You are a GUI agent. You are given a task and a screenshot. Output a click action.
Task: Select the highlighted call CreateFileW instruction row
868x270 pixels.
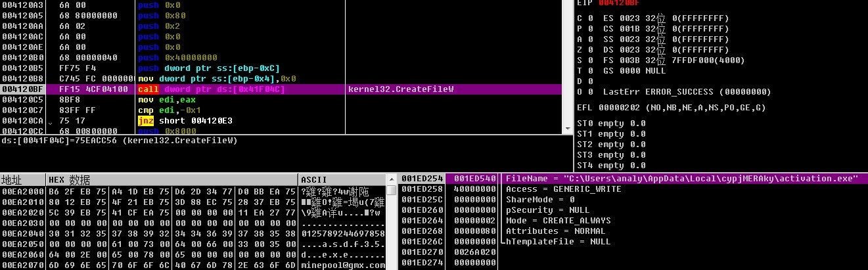[x=281, y=89]
